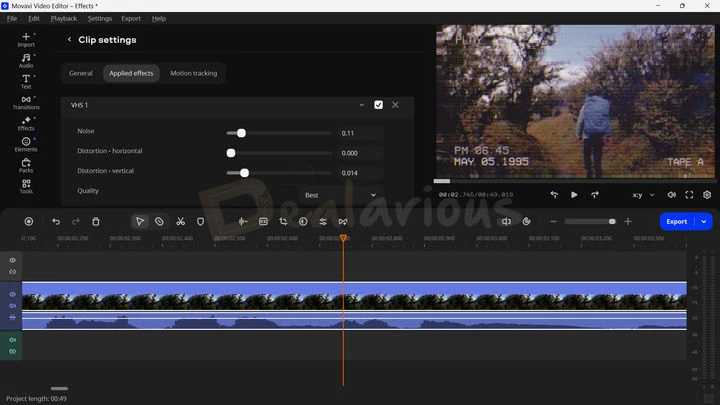Open the Quality dropdown set to Best
Viewport: 720px width, 405px height.
(x=340, y=195)
